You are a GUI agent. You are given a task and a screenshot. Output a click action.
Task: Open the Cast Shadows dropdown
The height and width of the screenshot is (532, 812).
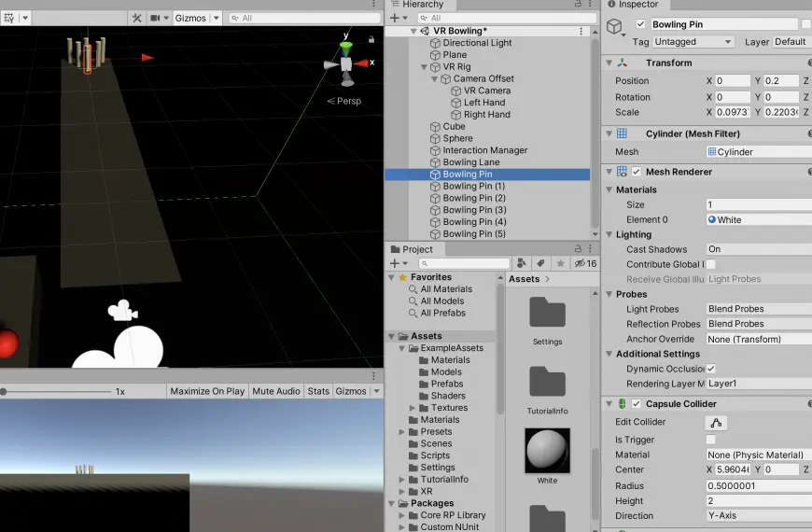coord(759,249)
